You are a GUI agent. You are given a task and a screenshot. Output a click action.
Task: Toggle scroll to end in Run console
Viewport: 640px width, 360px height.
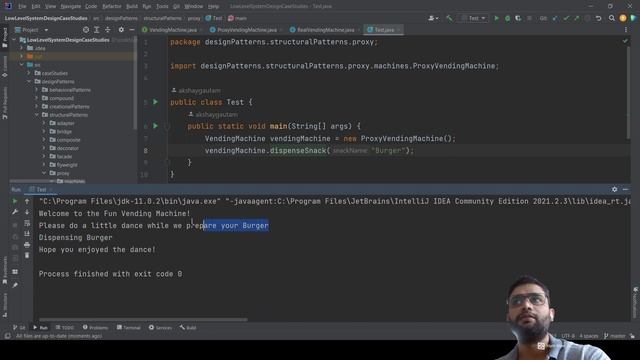27,233
